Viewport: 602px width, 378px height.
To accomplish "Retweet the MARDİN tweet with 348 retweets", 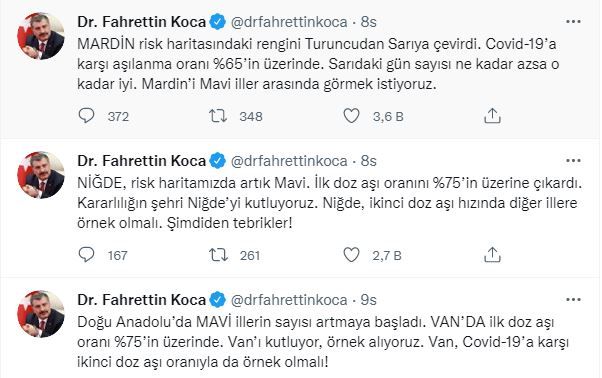I will coord(218,116).
